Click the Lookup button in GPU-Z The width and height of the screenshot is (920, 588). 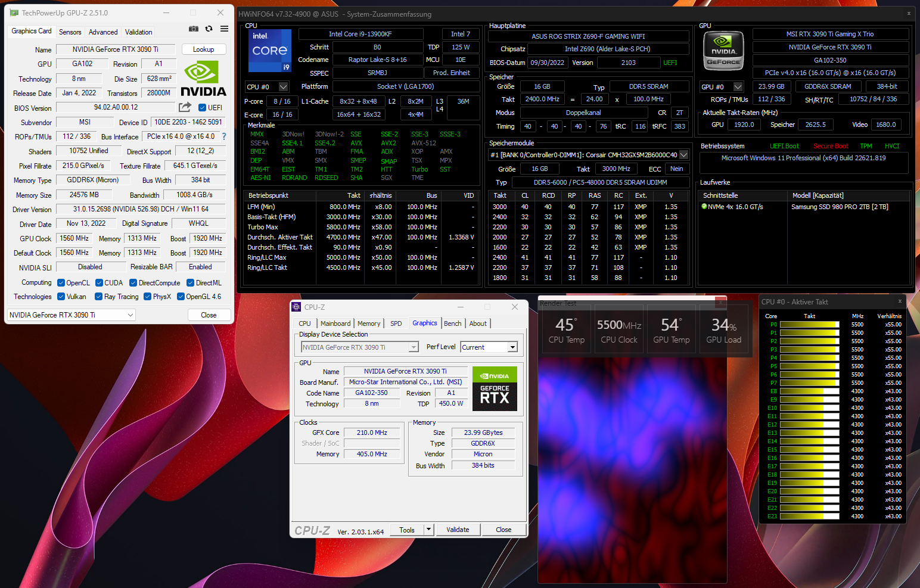click(204, 49)
